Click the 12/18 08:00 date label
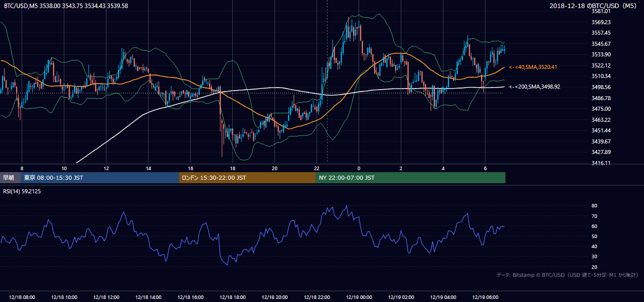The image size is (644, 302). [x=22, y=297]
